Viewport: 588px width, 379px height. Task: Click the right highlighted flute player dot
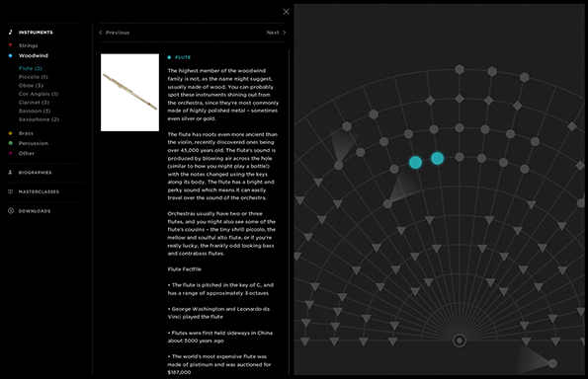pyautogui.click(x=437, y=159)
